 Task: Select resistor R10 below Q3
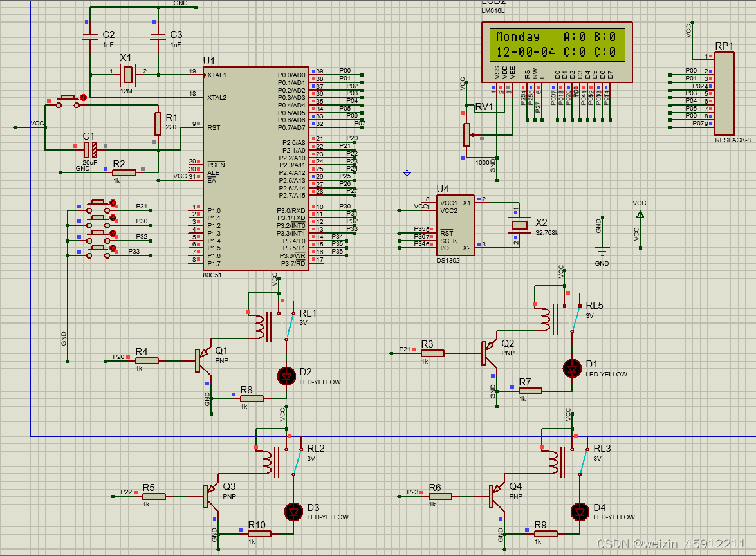259,534
